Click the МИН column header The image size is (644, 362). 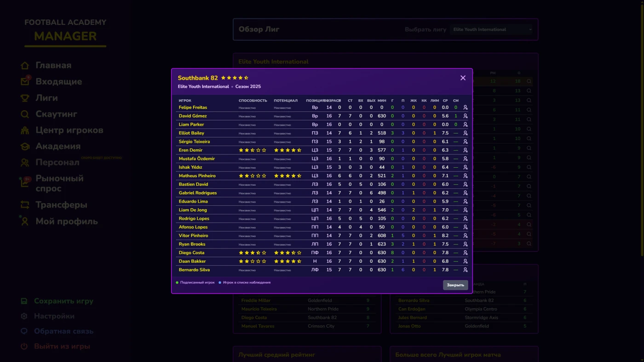pos(382,101)
